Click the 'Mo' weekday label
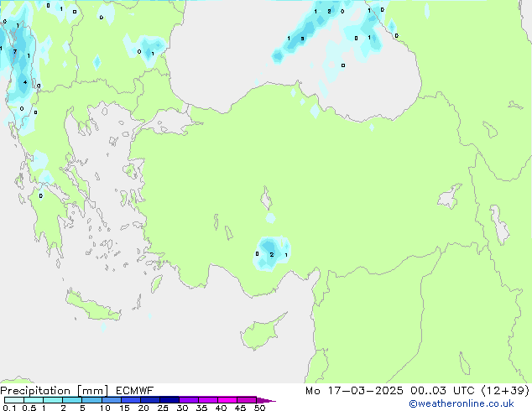532x411 pixels. pyautogui.click(x=312, y=391)
